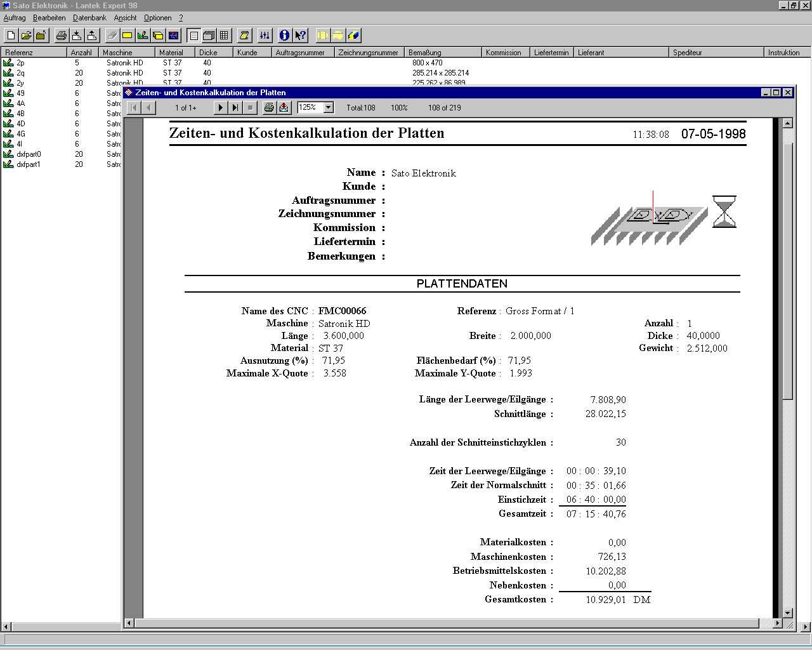
Task: Go to the next report page
Action: point(220,107)
